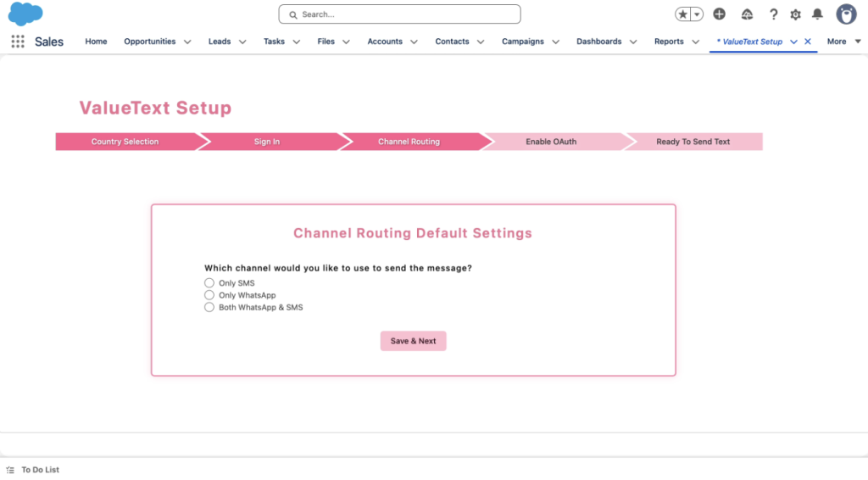Open the App Launcher grid icon

tap(18, 42)
